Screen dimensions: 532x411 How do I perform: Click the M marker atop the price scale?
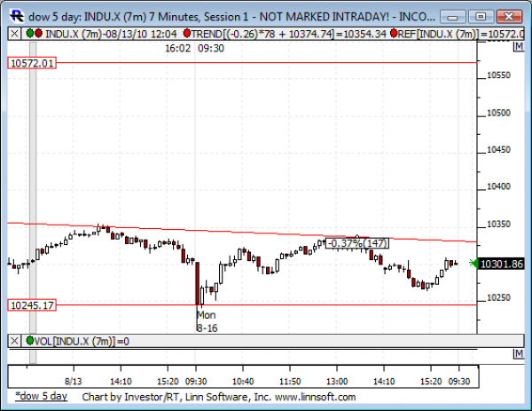point(519,46)
